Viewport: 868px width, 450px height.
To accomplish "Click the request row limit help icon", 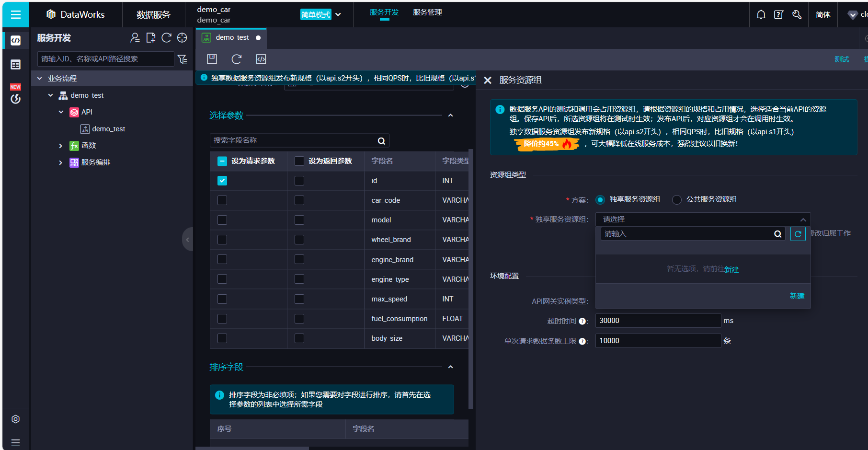I will pos(582,342).
